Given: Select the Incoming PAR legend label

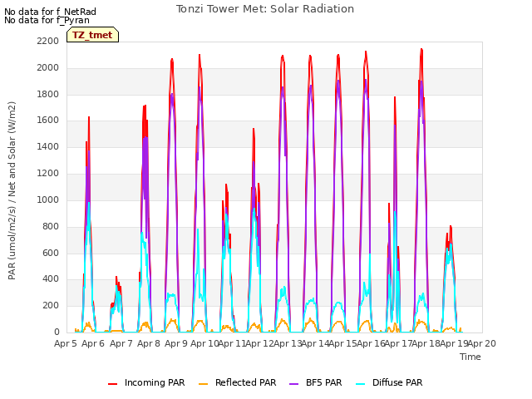Looking at the screenshot, I should [x=155, y=382].
